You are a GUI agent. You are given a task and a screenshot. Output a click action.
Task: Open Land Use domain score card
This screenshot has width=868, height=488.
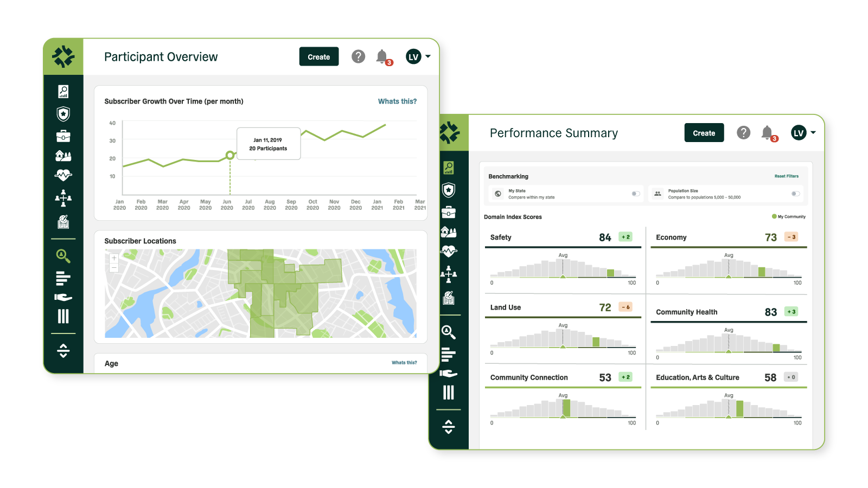coord(563,328)
